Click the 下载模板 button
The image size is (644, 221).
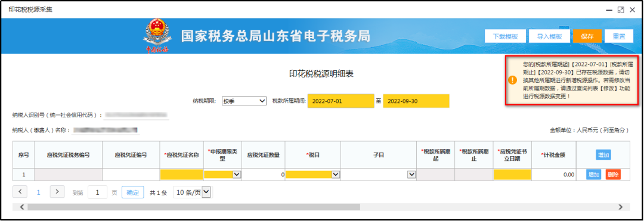(x=505, y=36)
